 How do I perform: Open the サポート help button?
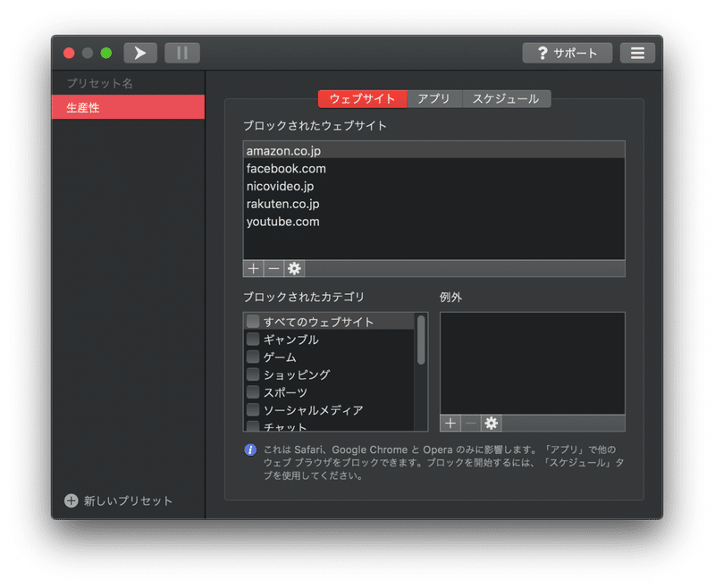coord(567,53)
